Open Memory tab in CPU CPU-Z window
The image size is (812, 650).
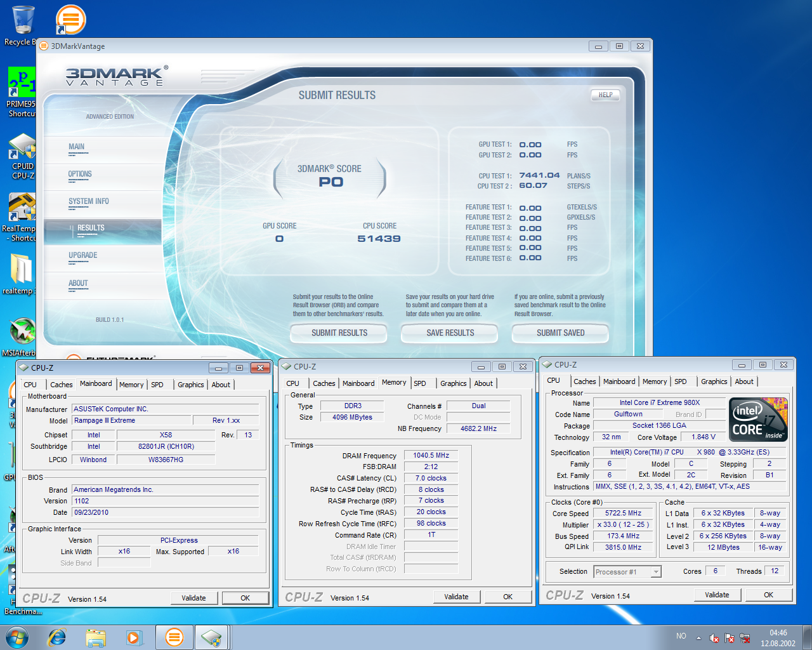[x=655, y=381]
